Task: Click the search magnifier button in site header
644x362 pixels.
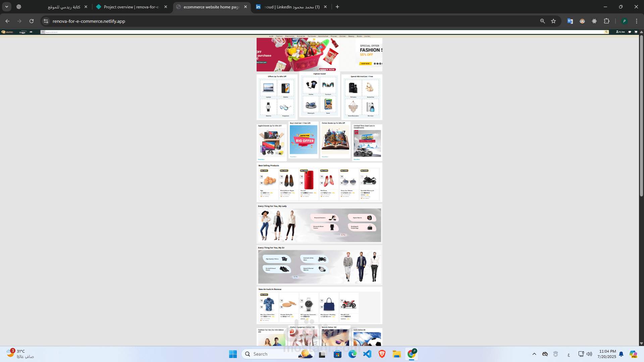Action: pos(606,32)
